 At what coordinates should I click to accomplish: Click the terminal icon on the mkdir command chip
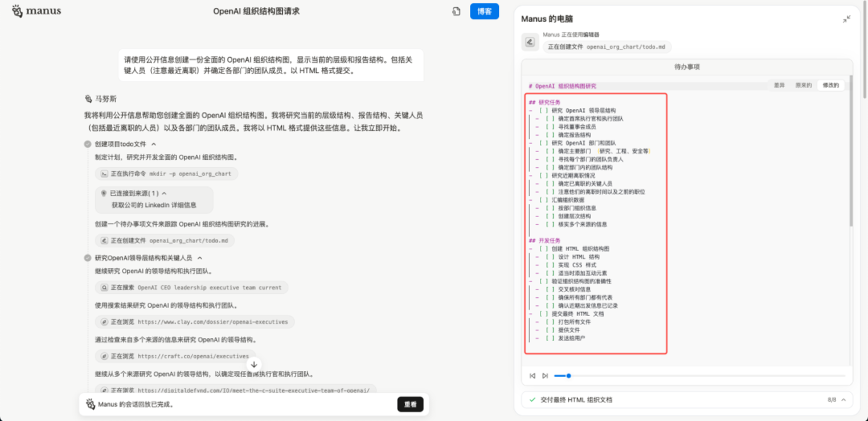pyautogui.click(x=104, y=174)
